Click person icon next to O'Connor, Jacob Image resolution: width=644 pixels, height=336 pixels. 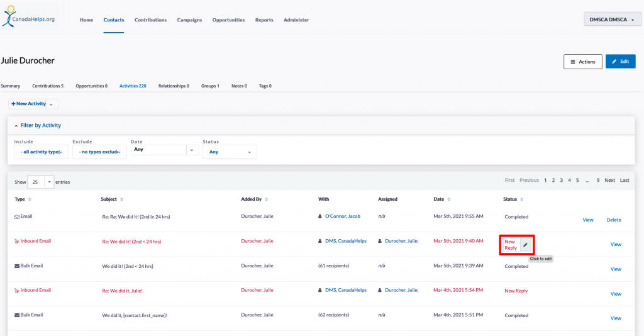[x=320, y=216]
